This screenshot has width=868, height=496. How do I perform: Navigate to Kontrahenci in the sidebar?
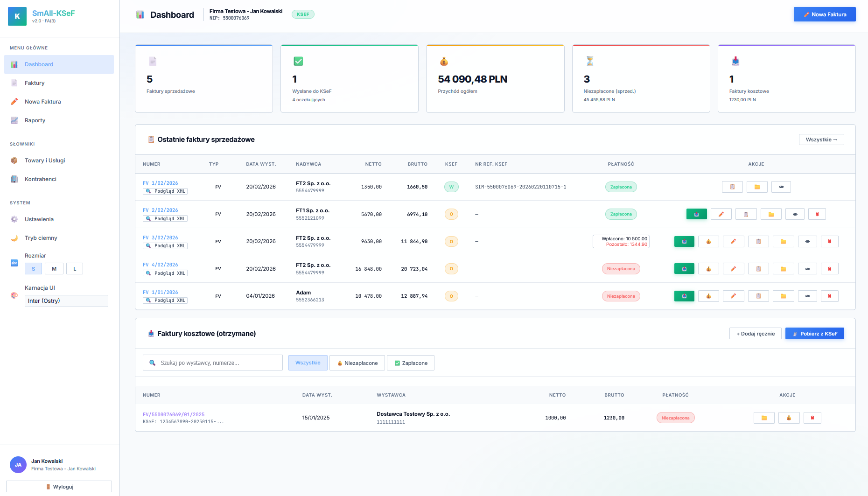point(41,179)
